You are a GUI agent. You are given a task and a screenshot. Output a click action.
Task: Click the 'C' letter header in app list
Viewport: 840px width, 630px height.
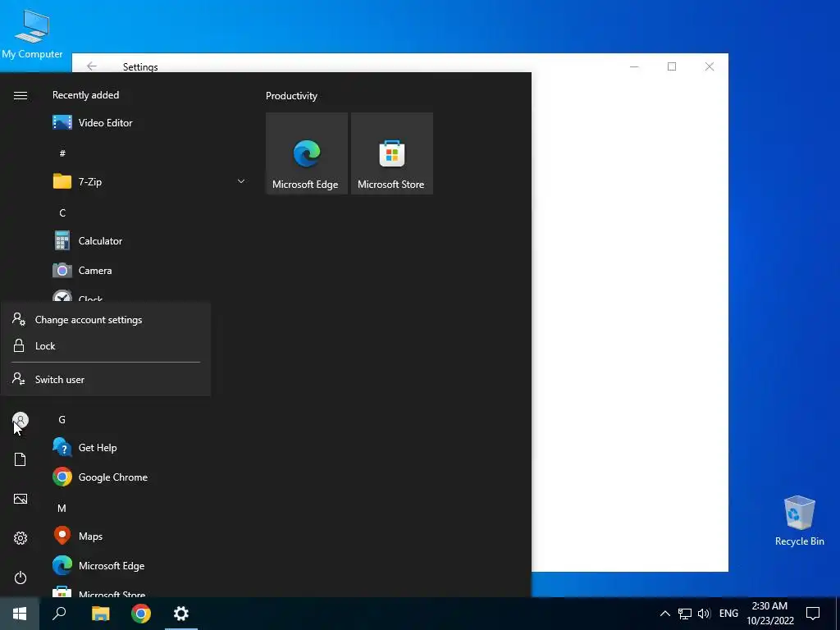tap(62, 212)
